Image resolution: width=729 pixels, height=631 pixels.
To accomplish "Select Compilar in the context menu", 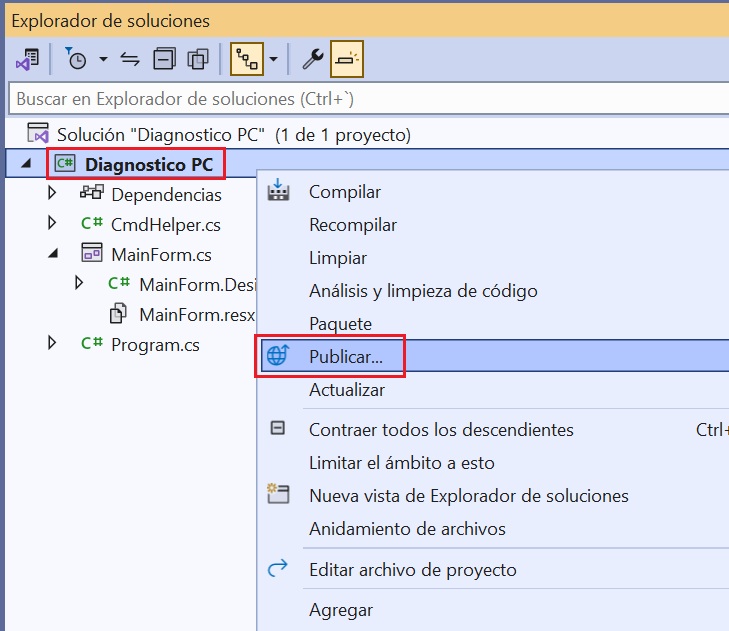I will 344,192.
